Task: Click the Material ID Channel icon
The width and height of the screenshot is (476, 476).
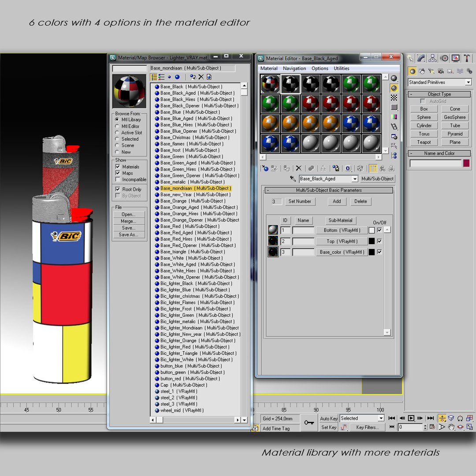Action: pyautogui.click(x=348, y=168)
